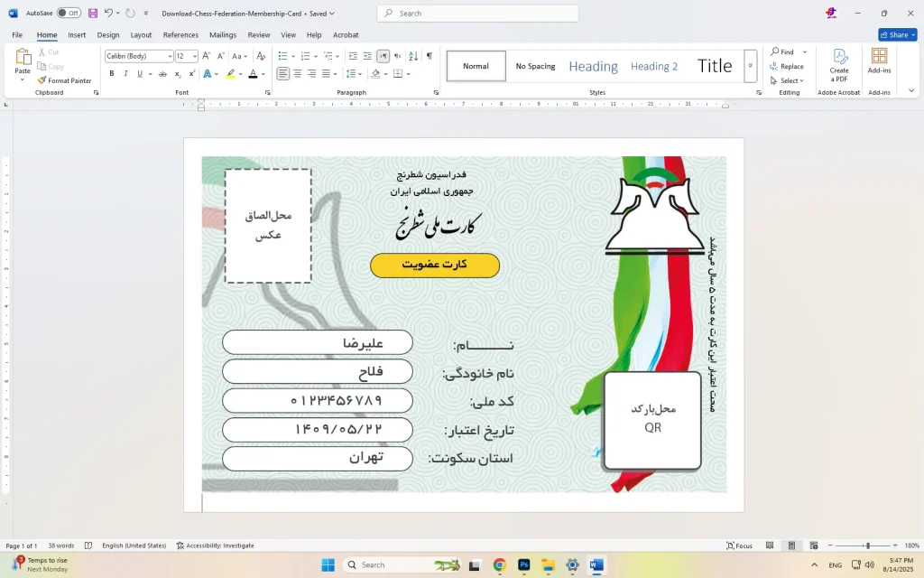This screenshot has height=578, width=924.
Task: Toggle underline formatting
Action: (140, 74)
